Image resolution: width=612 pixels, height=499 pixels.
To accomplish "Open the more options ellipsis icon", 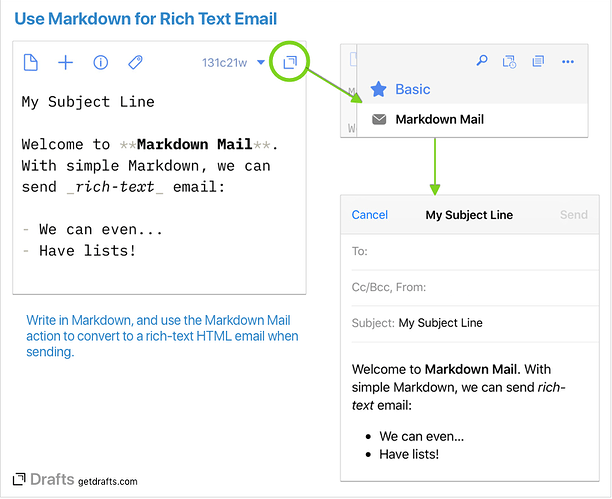I will pyautogui.click(x=568, y=62).
